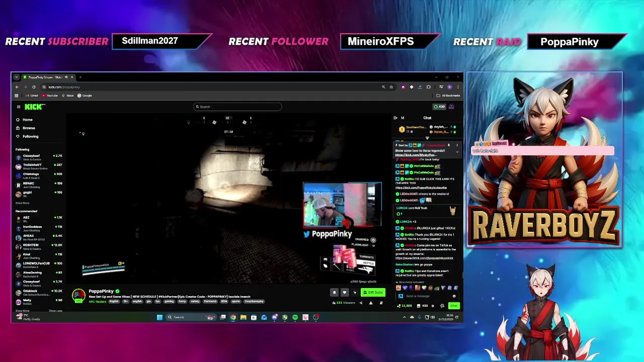Focus the Kick search box
The height and width of the screenshot is (362, 644).
coord(237,107)
